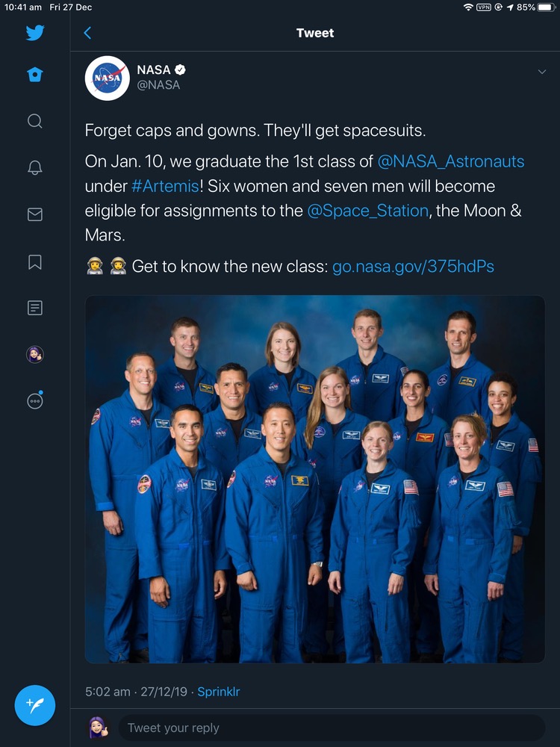This screenshot has width=560, height=747.
Task: Open the @Space_Station mention
Action: [x=367, y=211]
